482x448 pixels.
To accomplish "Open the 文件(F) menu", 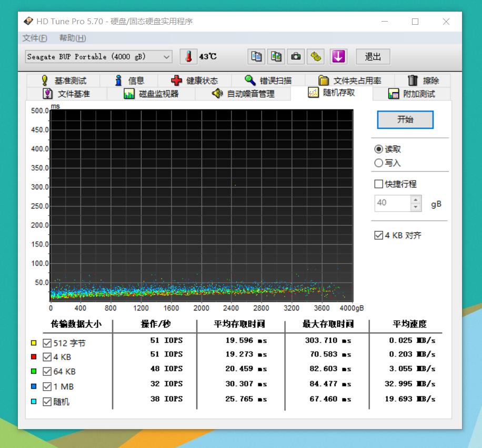I will point(35,38).
